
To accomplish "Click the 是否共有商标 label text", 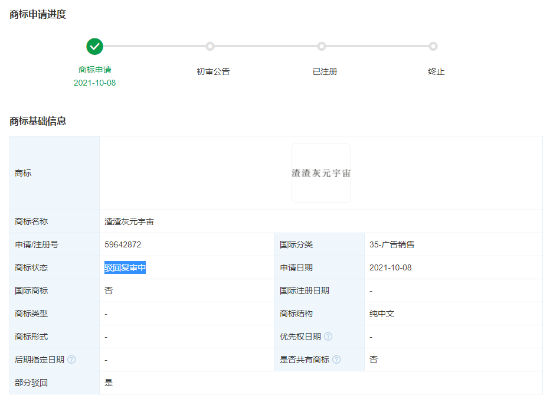I will pyautogui.click(x=304, y=359).
